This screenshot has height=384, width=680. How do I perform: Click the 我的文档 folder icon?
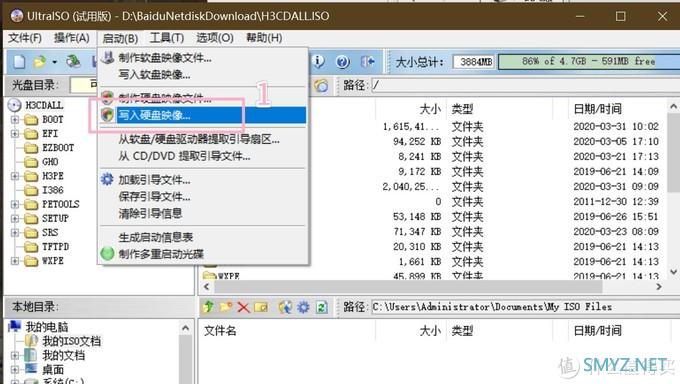pyautogui.click(x=31, y=355)
